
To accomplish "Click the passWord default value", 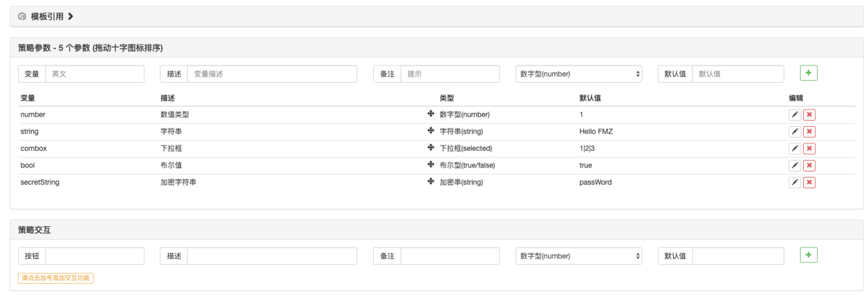I will 596,182.
